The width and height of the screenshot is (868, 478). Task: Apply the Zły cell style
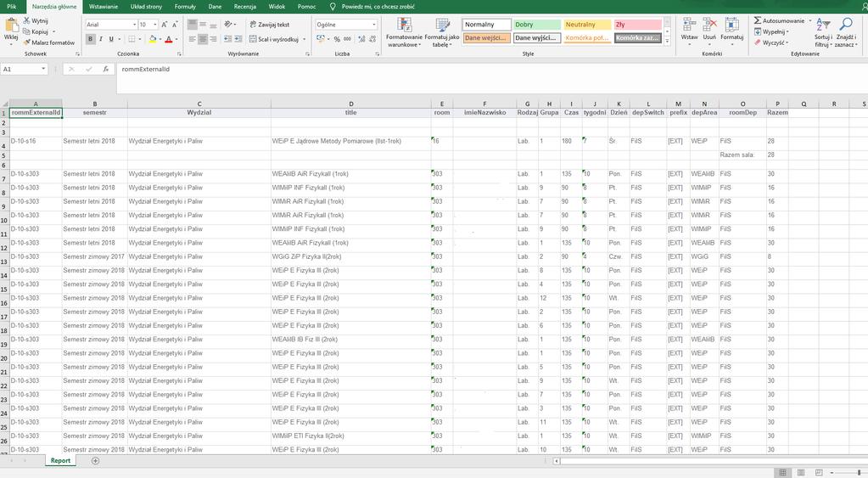click(x=638, y=25)
